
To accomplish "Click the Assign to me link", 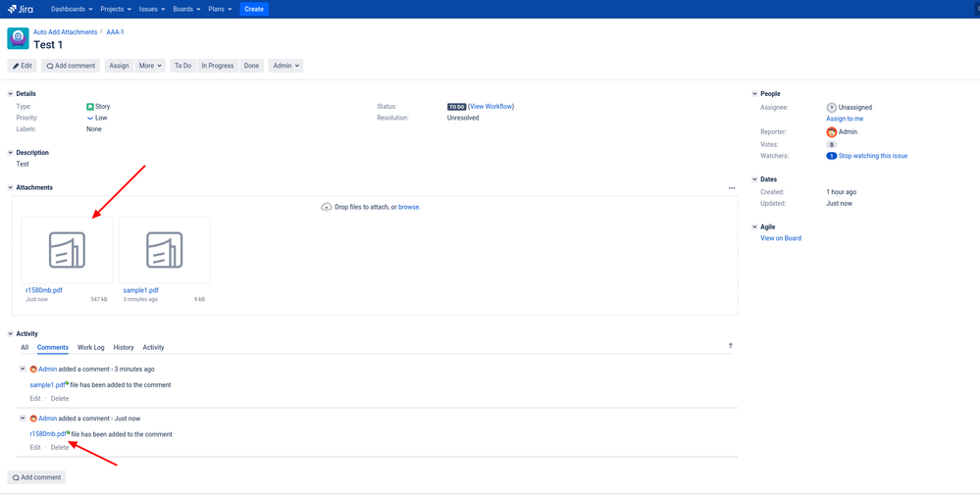I will click(845, 119).
